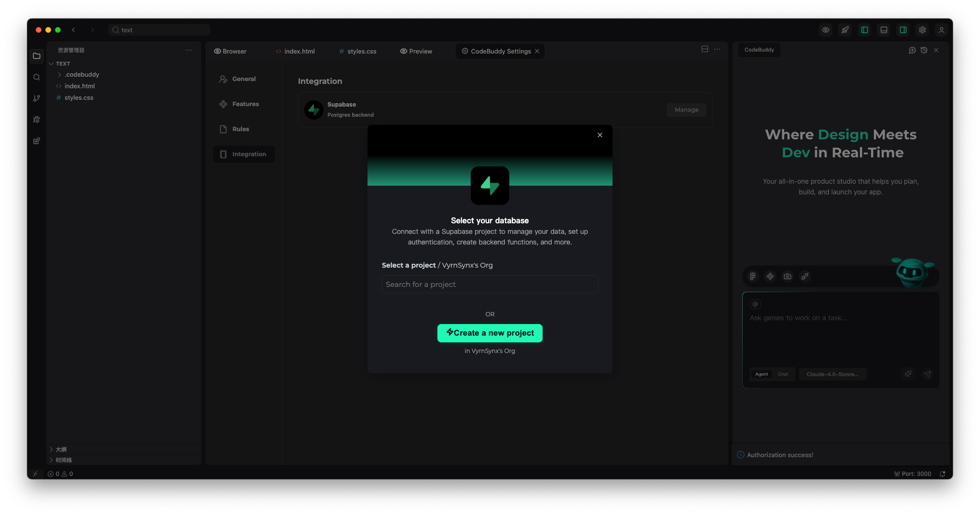The height and width of the screenshot is (515, 980).
Task: Click the CodeBuddy panel tab
Action: click(x=759, y=50)
